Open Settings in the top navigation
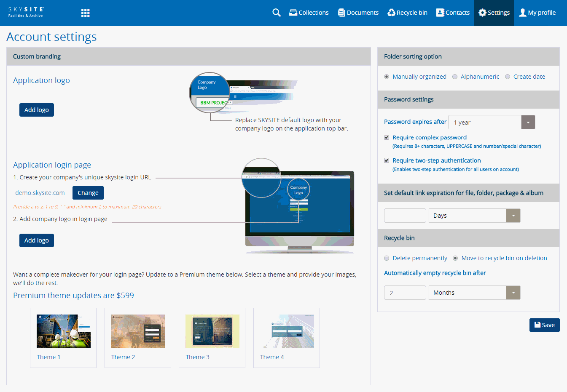The image size is (567, 392). (x=494, y=13)
